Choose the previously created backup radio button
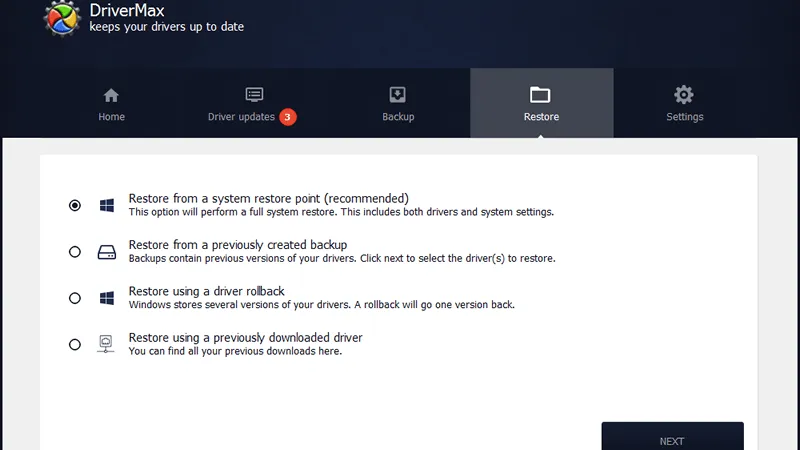This screenshot has width=800, height=450. 75,252
